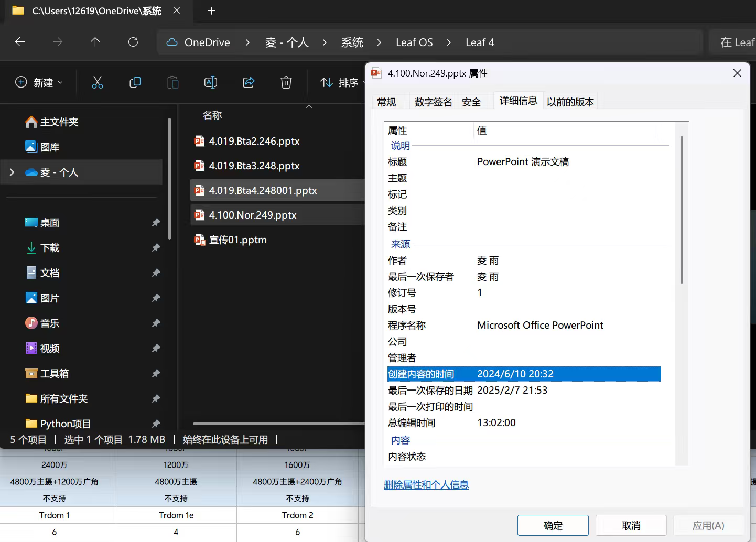756x542 pixels.
Task: Click the 确定 button
Action: 553,525
